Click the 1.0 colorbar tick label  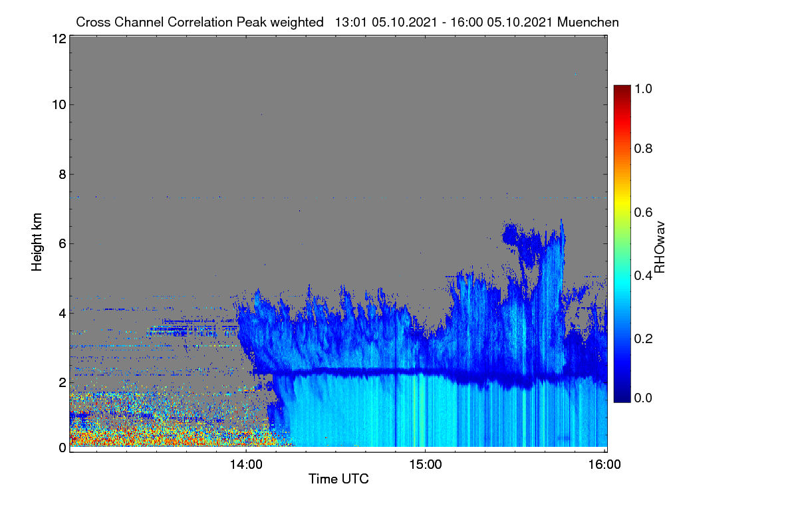tap(644, 88)
